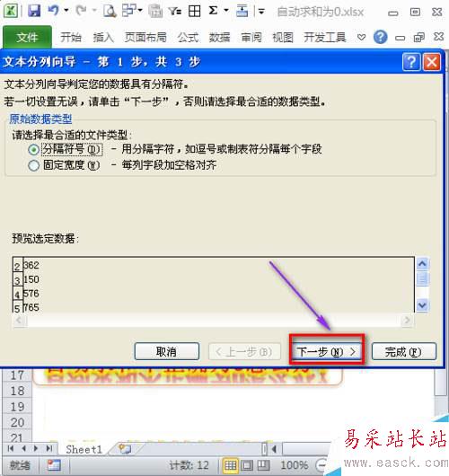Click the wizard dialog help button
The height and width of the screenshot is (476, 449).
(x=411, y=62)
